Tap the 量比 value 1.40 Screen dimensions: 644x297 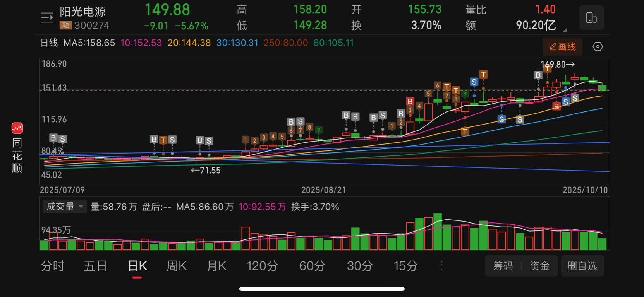[x=545, y=9]
